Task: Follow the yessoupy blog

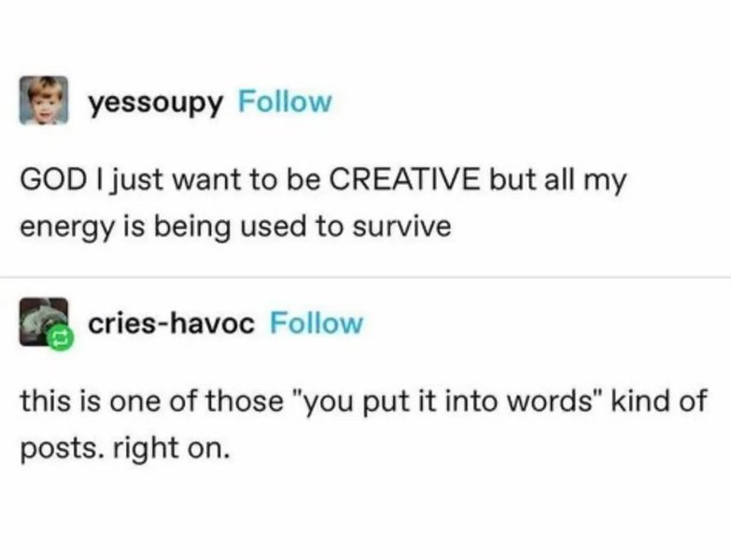Action: [285, 102]
